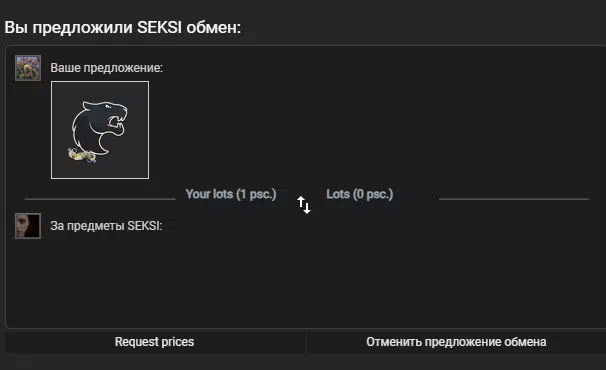Open SEKSI's profile avatar

pyautogui.click(x=28, y=226)
